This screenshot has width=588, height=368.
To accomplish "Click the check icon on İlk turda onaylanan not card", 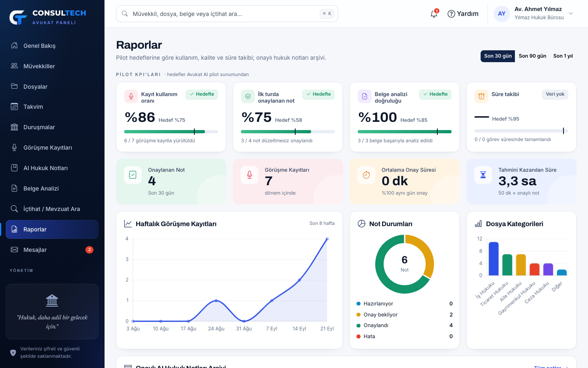I will [x=248, y=96].
